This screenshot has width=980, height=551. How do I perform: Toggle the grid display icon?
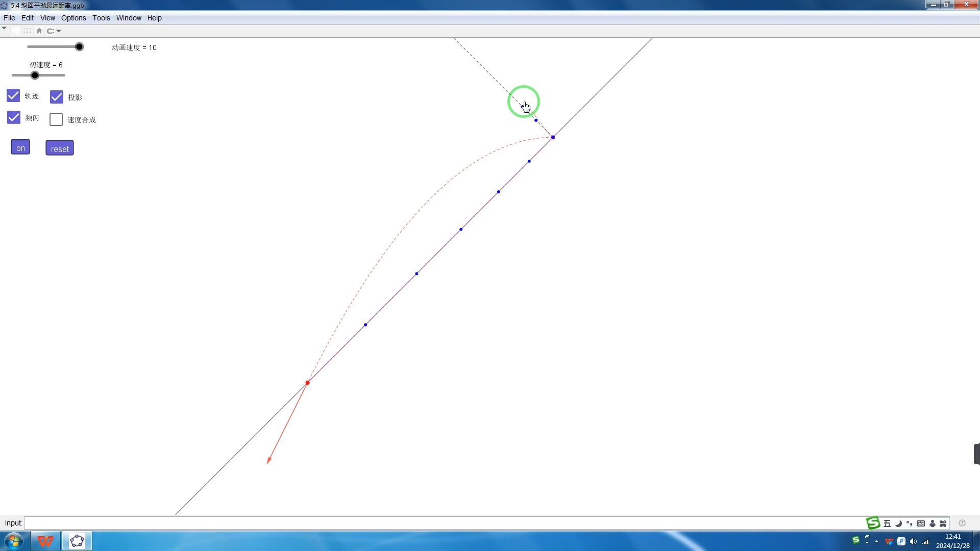(x=28, y=31)
